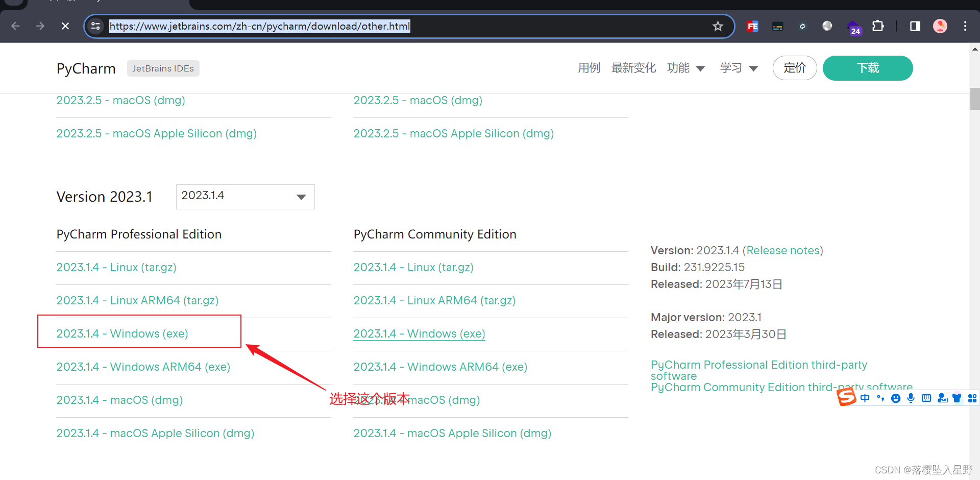Download Community 2023.1.4 Windows (exe)

click(419, 334)
